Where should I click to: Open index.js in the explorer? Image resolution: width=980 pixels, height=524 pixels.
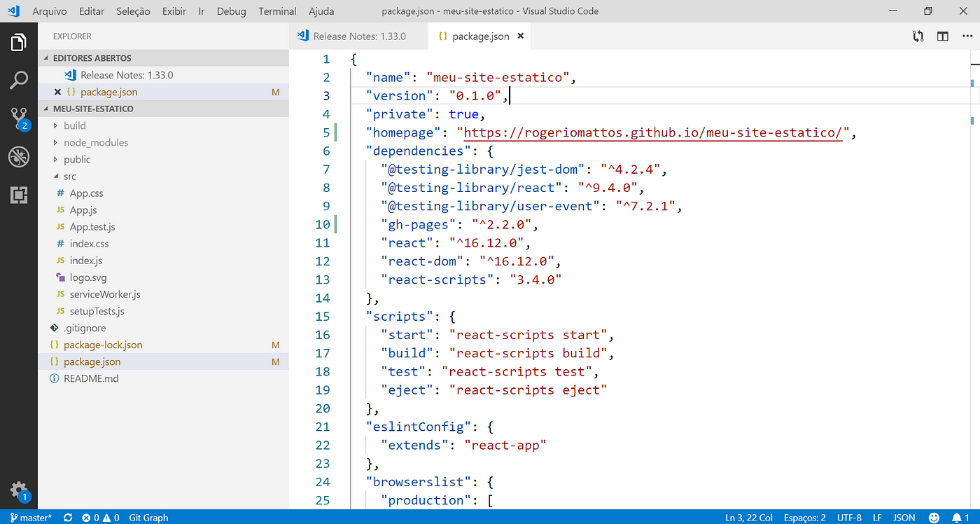click(163, 261)
